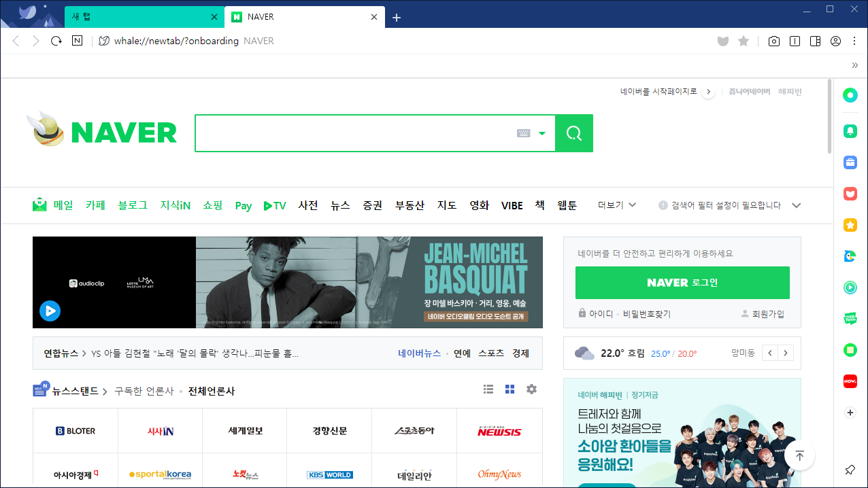The height and width of the screenshot is (488, 868).
Task: Open the notification bell sidebar icon
Action: click(x=850, y=131)
